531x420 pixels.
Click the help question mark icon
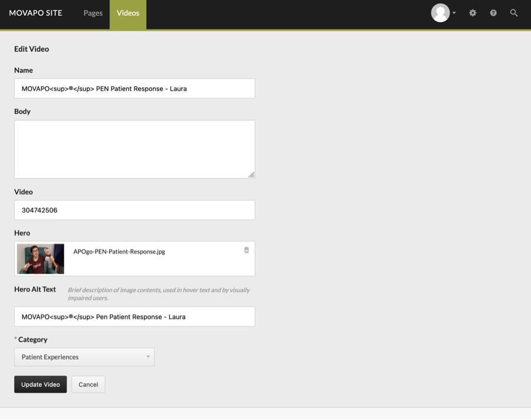click(493, 13)
